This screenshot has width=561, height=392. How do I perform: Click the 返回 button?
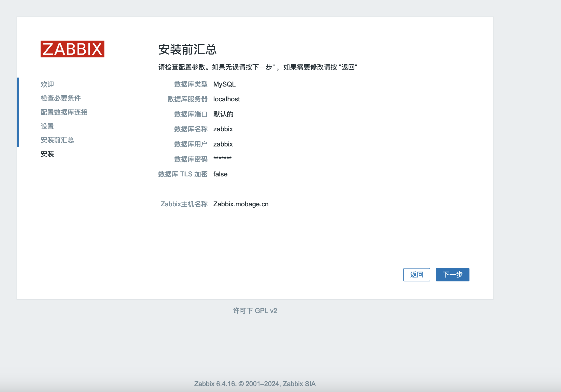tap(417, 275)
